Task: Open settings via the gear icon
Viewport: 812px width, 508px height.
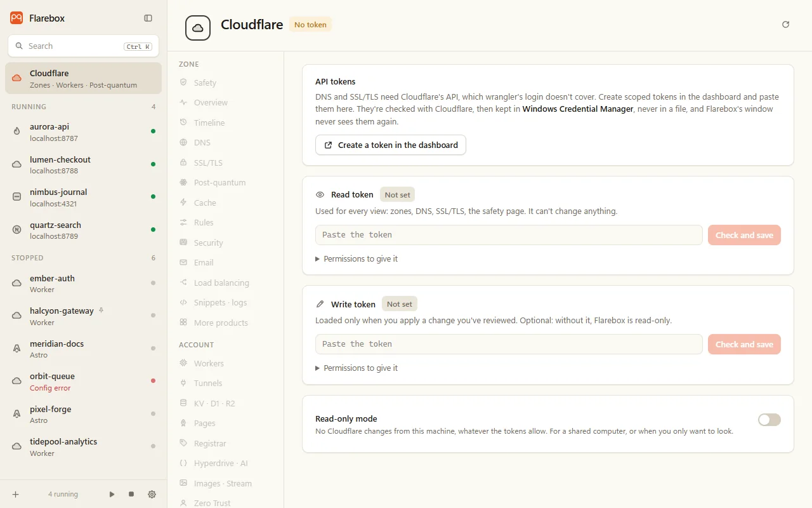Action: (x=152, y=494)
